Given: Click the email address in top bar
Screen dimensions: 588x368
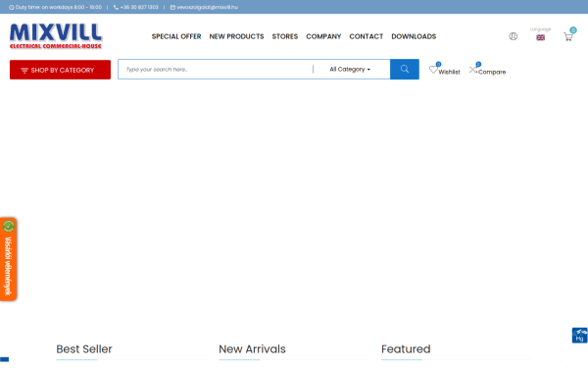Looking at the screenshot, I should 208,7.
